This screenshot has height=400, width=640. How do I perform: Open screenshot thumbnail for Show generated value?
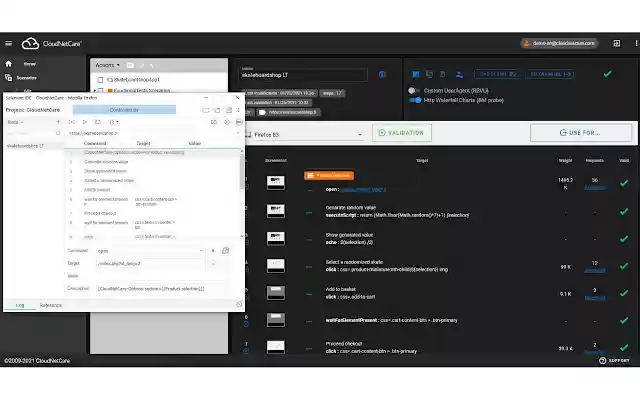coord(276,238)
